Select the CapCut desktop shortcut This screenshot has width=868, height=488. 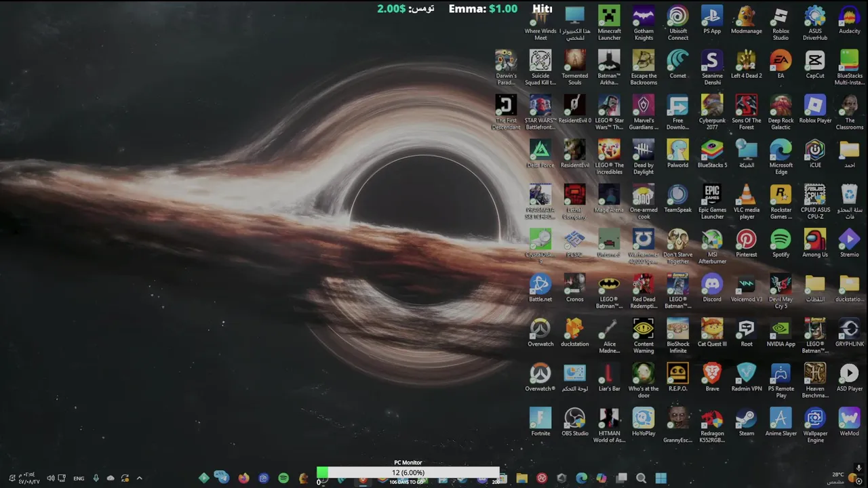(x=814, y=64)
